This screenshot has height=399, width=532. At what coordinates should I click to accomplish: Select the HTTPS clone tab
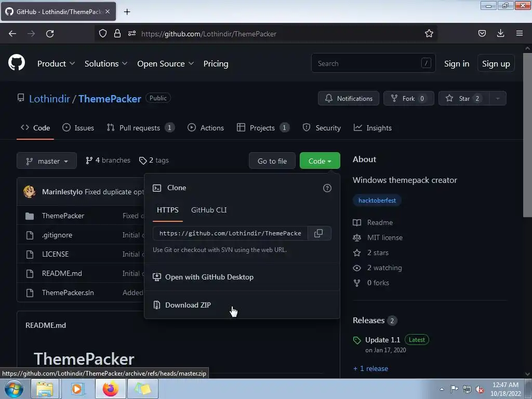[168, 210]
